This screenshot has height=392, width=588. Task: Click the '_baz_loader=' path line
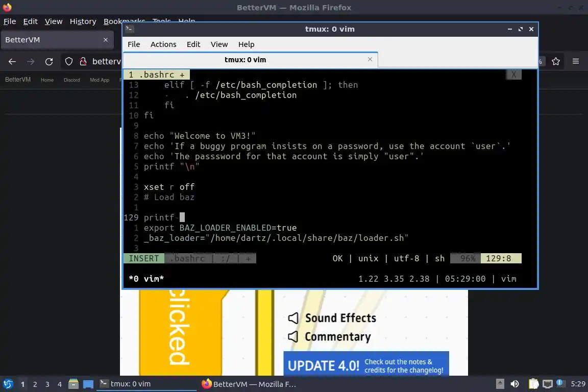coord(276,238)
